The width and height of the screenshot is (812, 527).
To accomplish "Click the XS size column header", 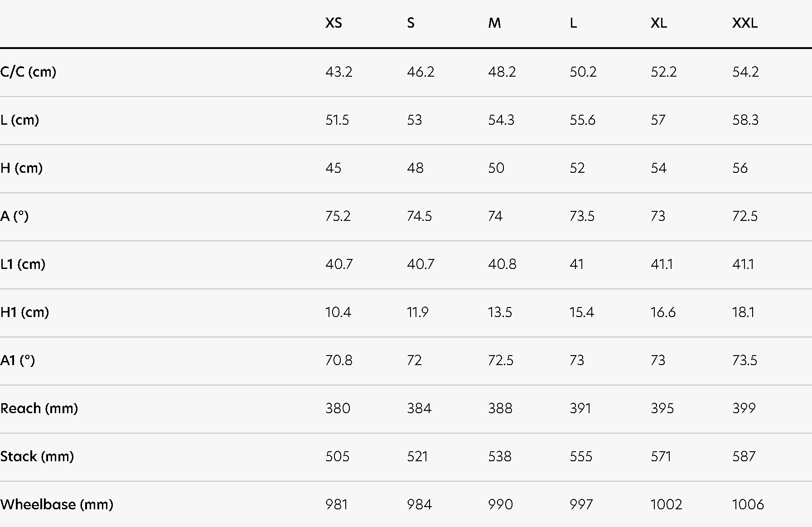I will pyautogui.click(x=333, y=23).
